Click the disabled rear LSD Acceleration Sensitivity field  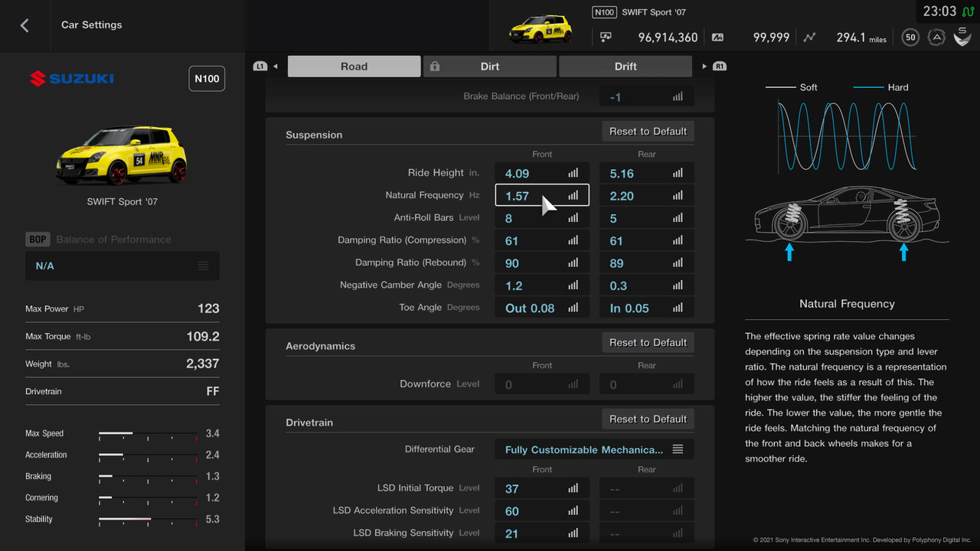[x=647, y=510]
